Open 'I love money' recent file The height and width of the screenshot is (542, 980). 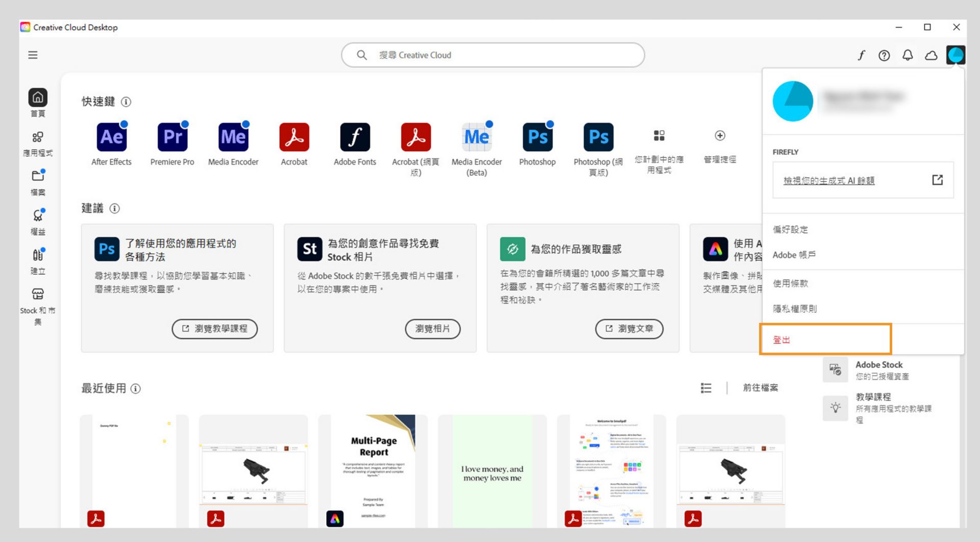tap(492, 471)
